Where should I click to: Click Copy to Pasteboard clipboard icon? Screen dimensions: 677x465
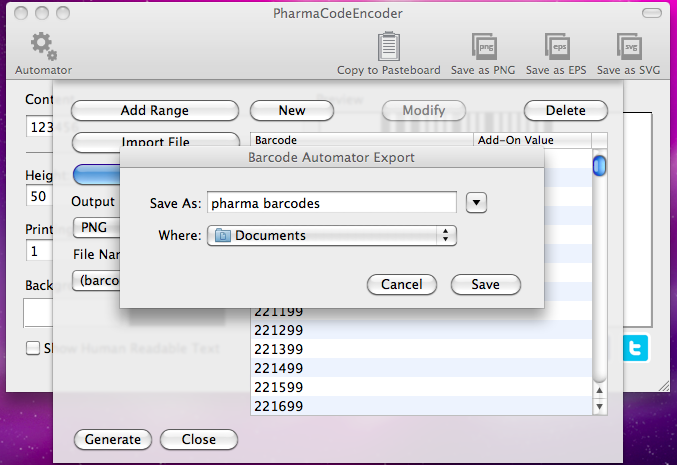tap(388, 47)
